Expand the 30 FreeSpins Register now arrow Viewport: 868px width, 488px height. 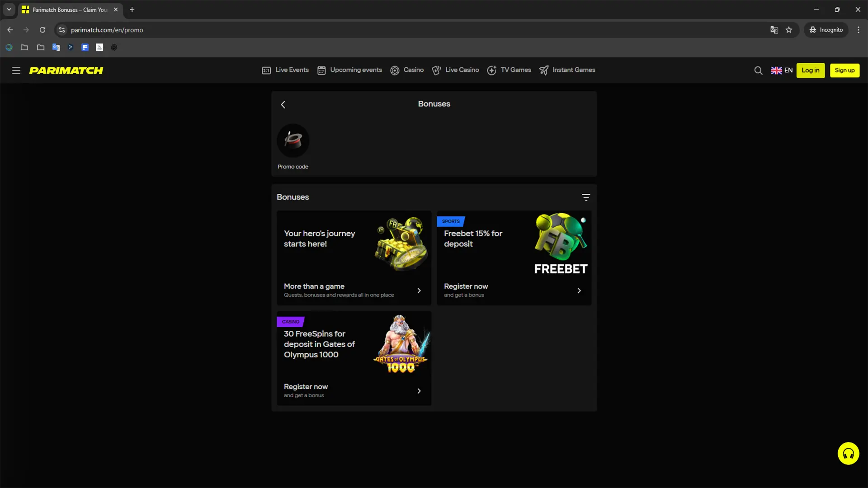click(419, 391)
